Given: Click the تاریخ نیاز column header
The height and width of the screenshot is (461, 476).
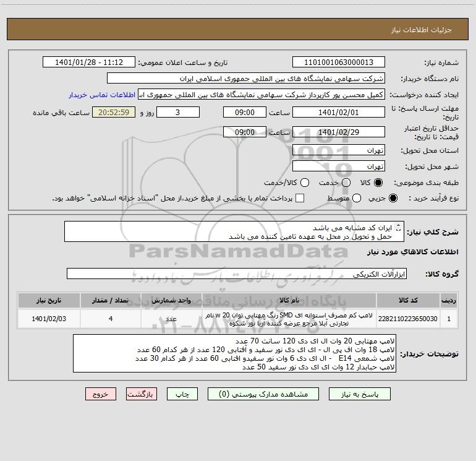Looking at the screenshot, I should [49, 300].
